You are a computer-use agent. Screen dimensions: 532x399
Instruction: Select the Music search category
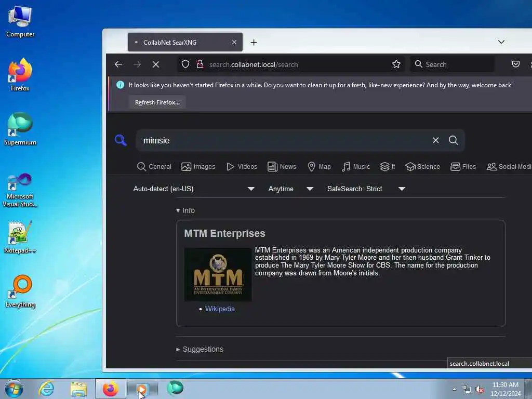pos(355,167)
